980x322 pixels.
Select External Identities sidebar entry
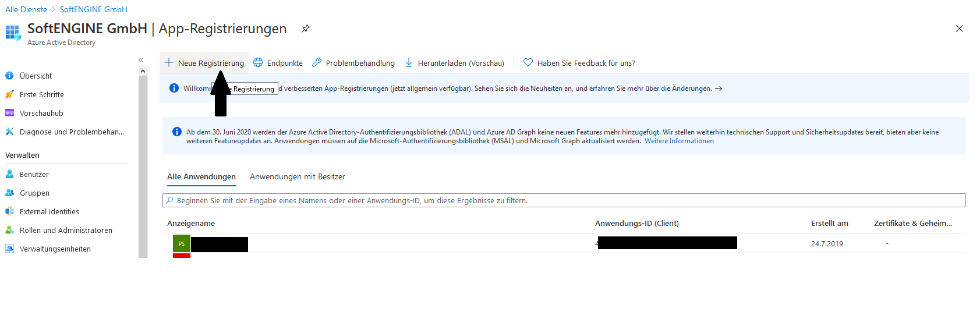[x=49, y=211]
